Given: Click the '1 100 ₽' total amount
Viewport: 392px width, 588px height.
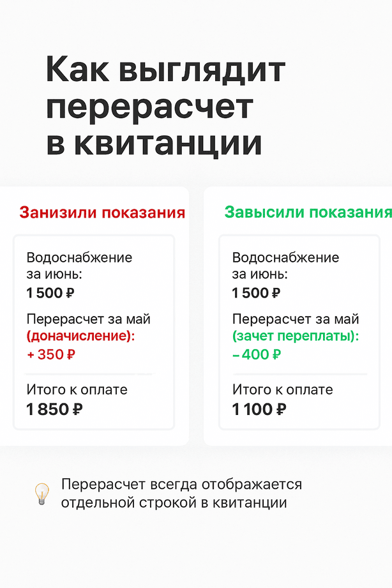Looking at the screenshot, I should click(259, 409).
